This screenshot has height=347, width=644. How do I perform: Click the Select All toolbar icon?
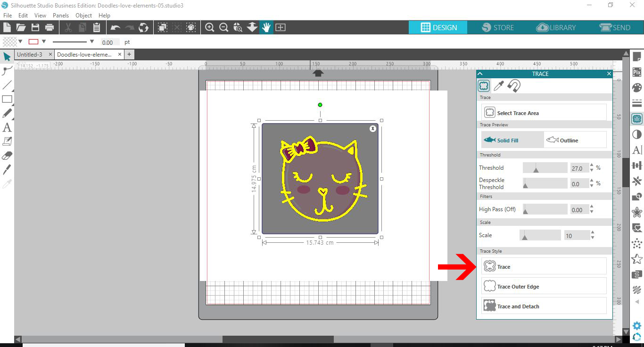click(163, 27)
